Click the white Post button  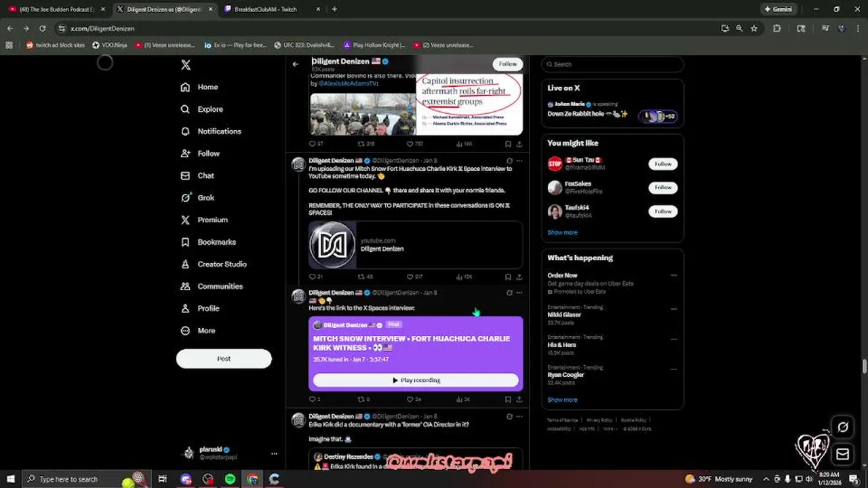point(224,359)
